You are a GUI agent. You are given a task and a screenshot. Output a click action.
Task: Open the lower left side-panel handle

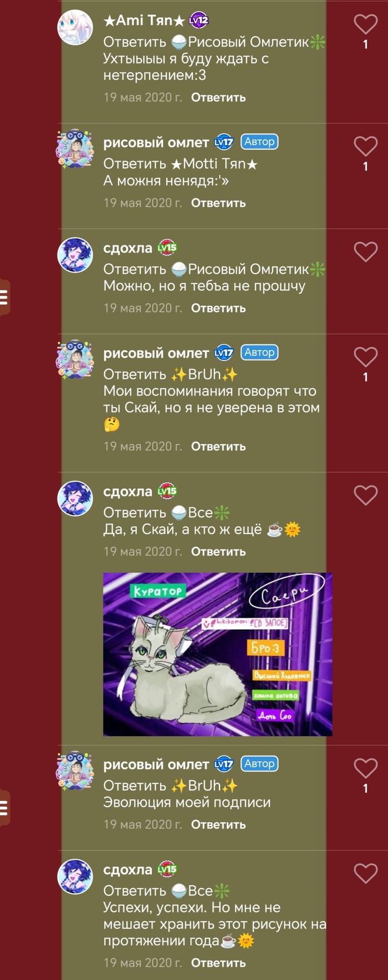[4, 809]
